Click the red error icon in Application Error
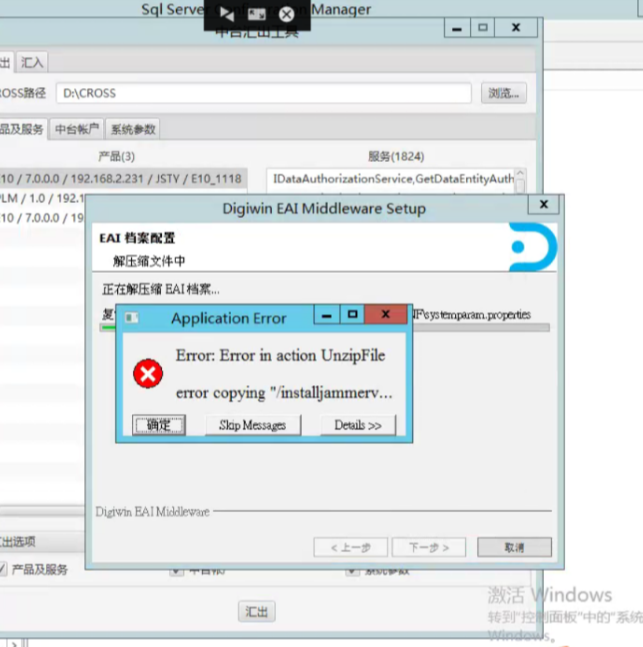Screen dimensions: 643x647 click(x=148, y=374)
